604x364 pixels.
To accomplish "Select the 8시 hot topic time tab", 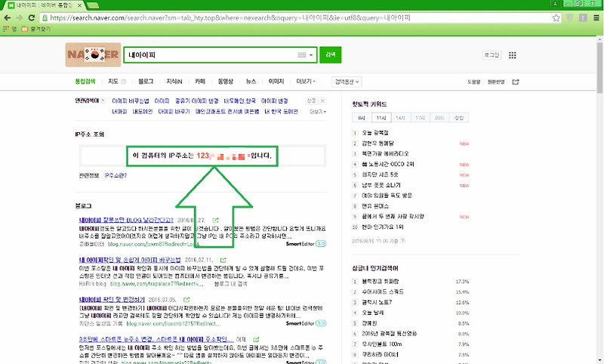I will pyautogui.click(x=362, y=118).
